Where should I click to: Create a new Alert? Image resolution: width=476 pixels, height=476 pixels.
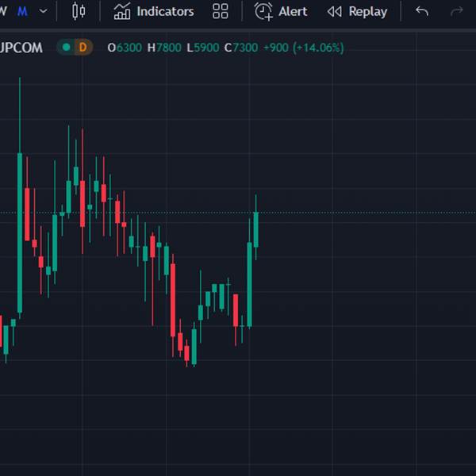(x=281, y=12)
